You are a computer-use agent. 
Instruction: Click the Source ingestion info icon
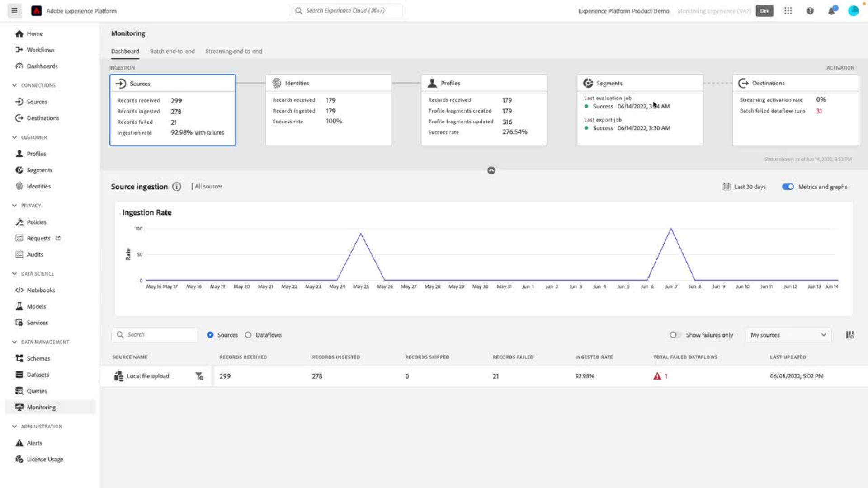pyautogui.click(x=177, y=187)
